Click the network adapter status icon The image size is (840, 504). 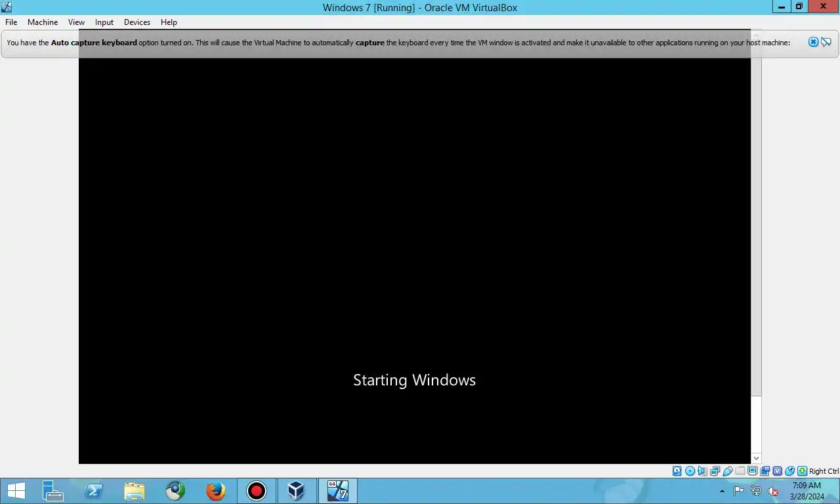point(715,471)
